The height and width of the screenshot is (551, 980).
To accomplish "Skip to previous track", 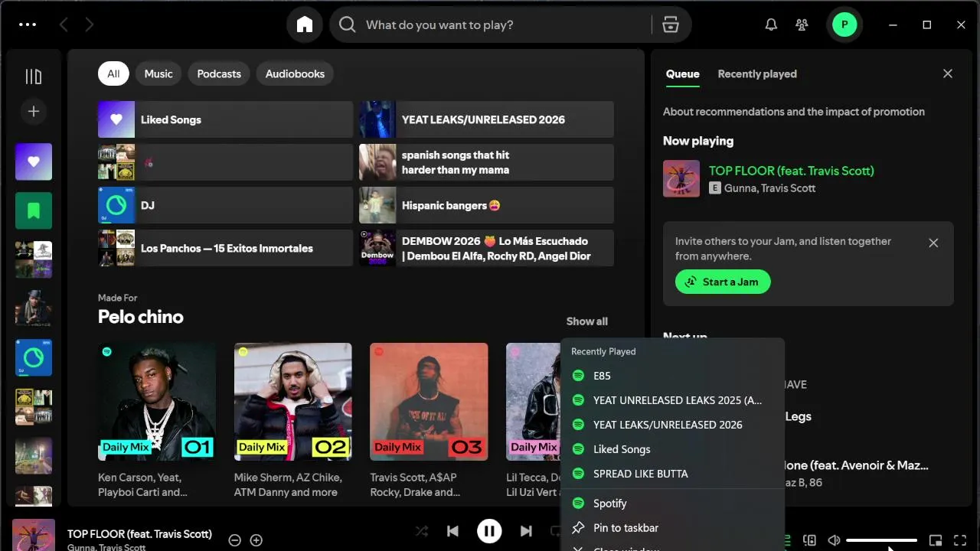I will [452, 531].
